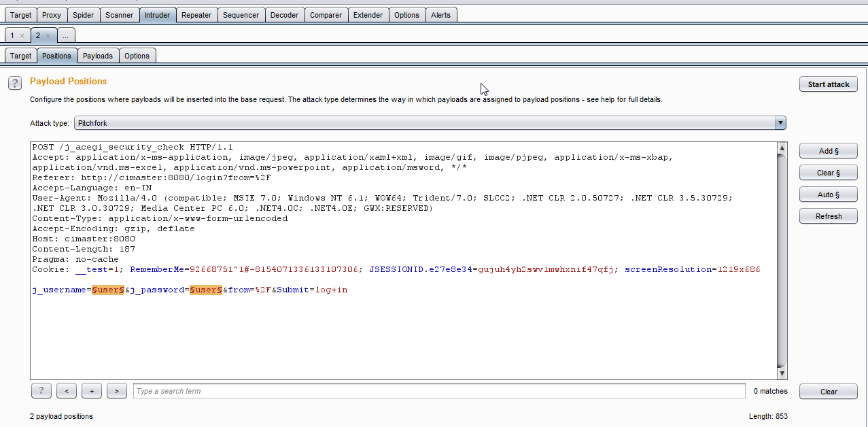Click the Clear § button
Screen dimensions: 868x427
click(x=828, y=173)
